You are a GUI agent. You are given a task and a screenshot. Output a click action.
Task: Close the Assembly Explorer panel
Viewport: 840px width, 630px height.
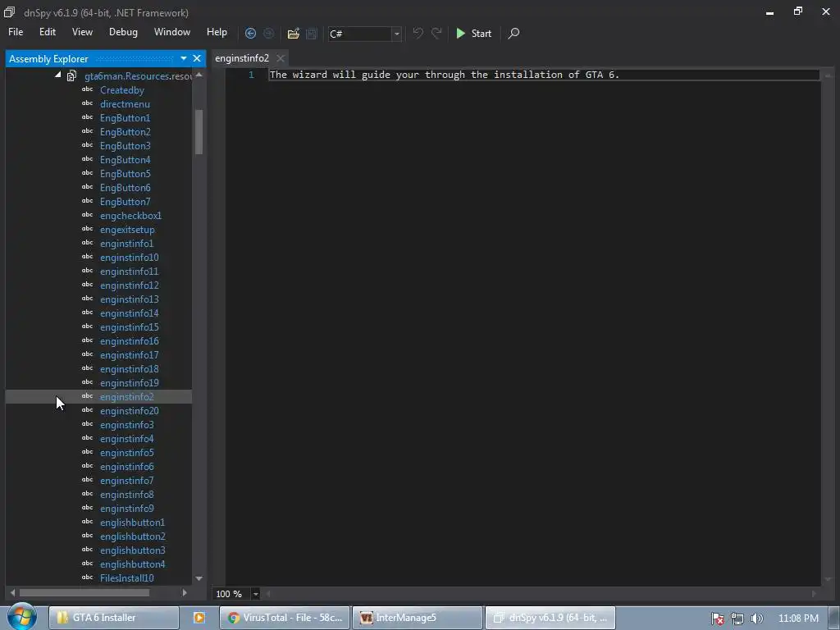click(x=197, y=58)
